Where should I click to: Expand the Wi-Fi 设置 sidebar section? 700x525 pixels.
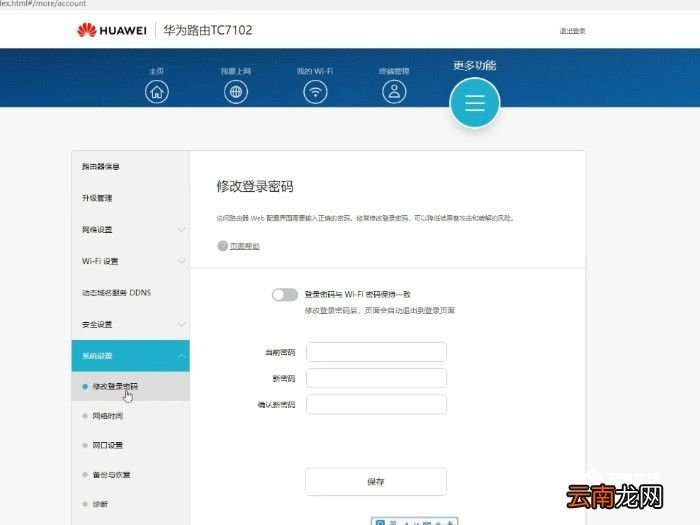130,261
